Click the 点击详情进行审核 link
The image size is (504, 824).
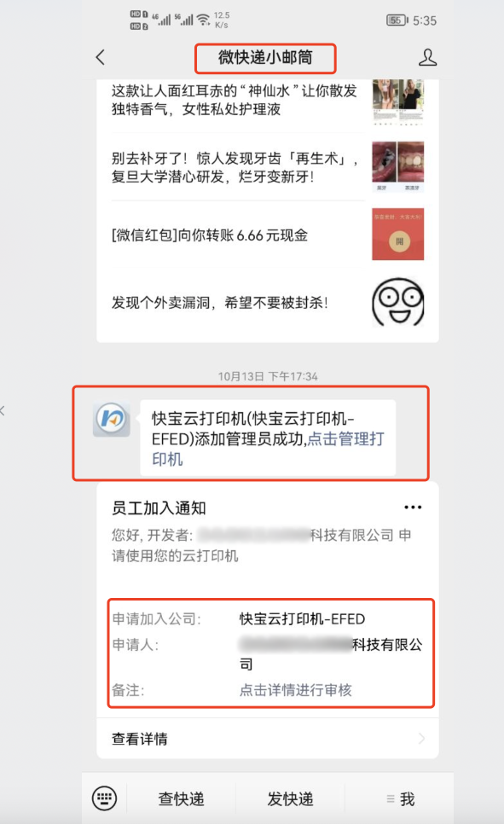(x=295, y=690)
